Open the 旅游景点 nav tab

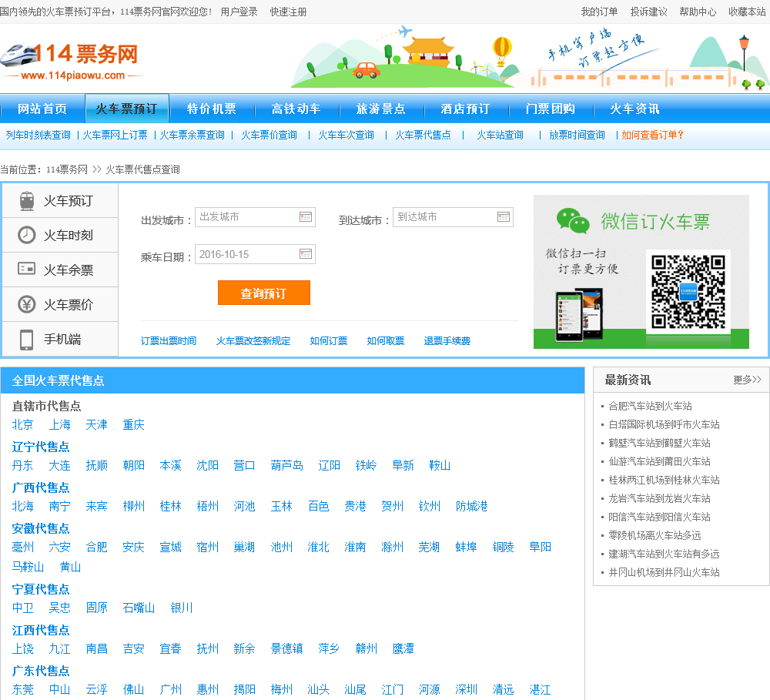click(381, 109)
